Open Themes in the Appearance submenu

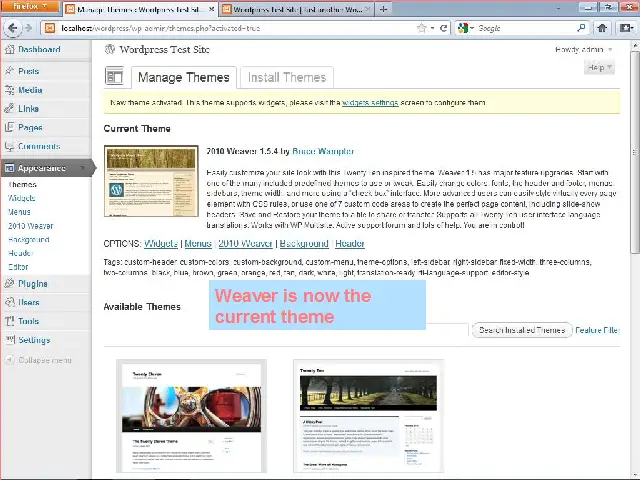[22, 184]
